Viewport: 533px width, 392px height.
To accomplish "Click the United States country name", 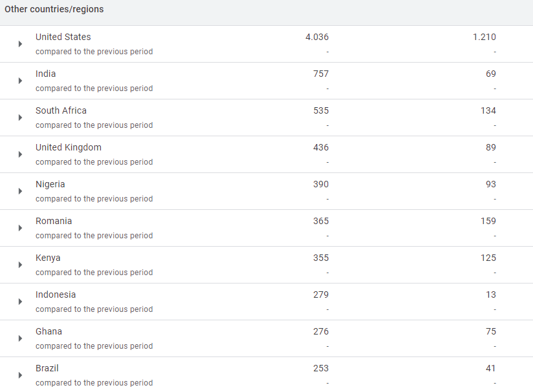I will click(x=63, y=37).
